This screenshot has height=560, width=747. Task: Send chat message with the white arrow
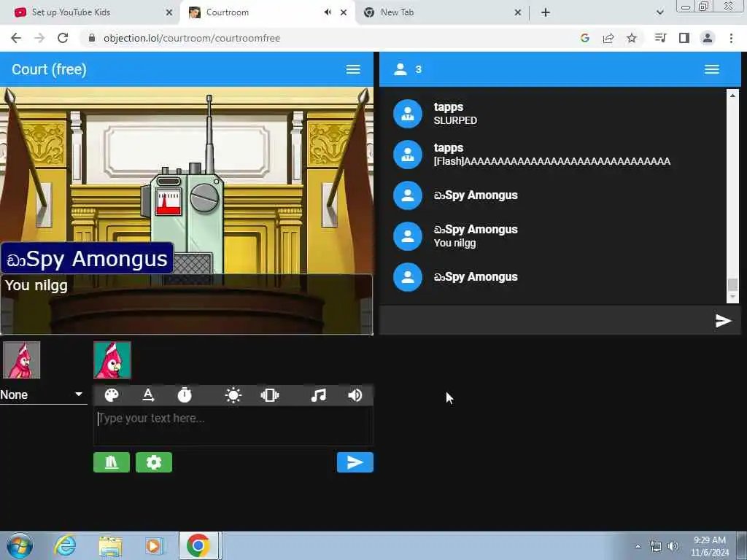point(723,321)
